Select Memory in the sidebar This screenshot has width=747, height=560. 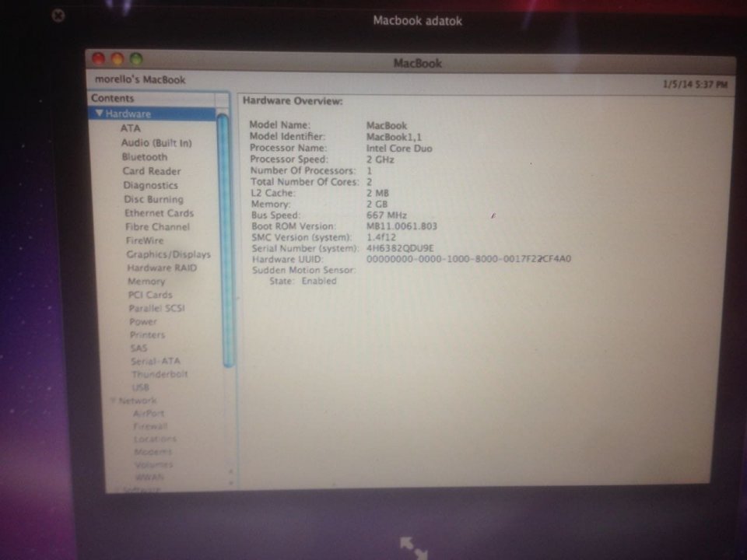[146, 282]
